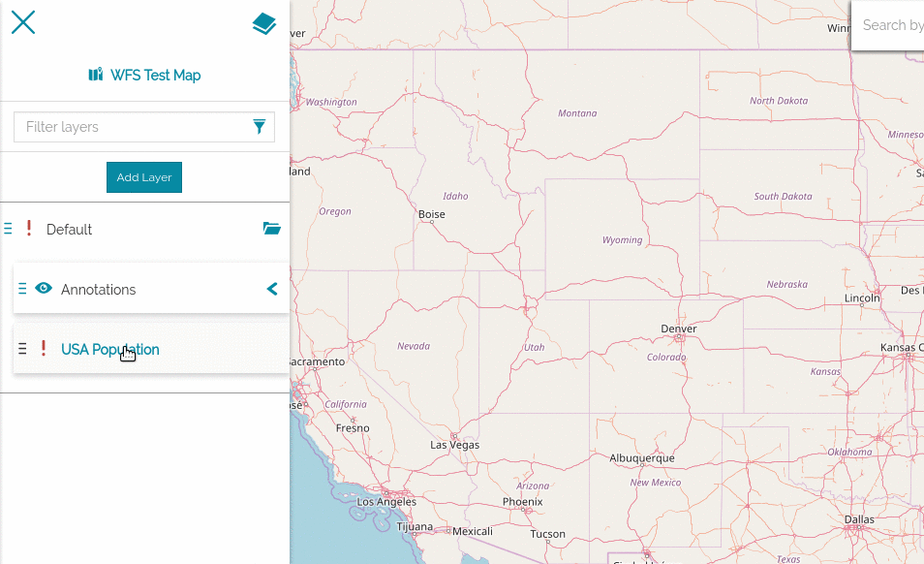Click the filter funnel icon

[260, 127]
